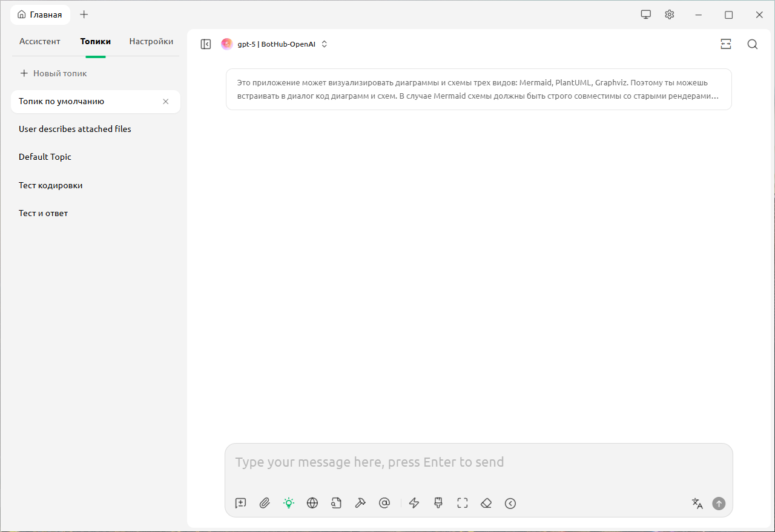Open the model selector for gpt-5
This screenshot has height=532, width=775.
pos(275,44)
